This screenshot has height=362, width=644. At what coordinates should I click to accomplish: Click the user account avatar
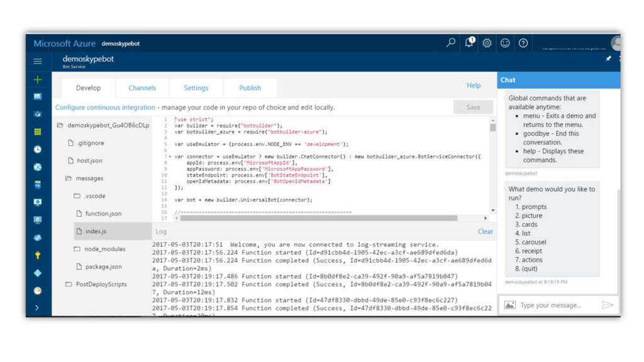[x=615, y=43]
